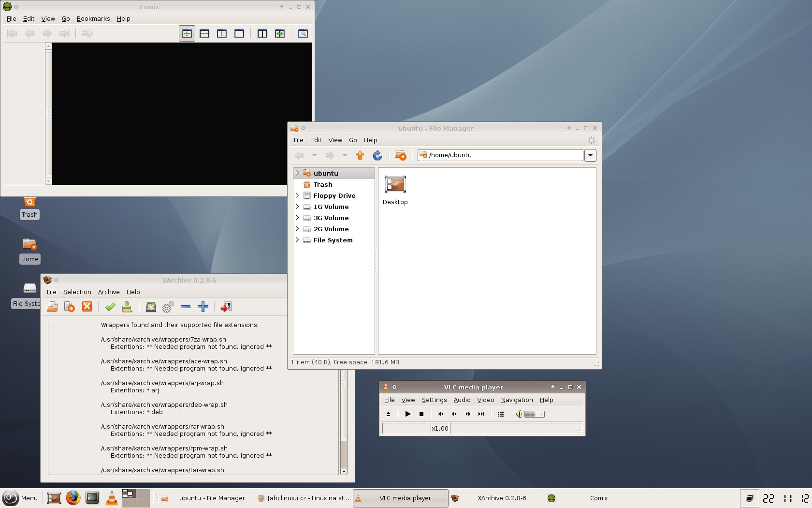This screenshot has width=812, height=508.
Task: Open File Manager forward history dropdown
Action: (x=345, y=155)
